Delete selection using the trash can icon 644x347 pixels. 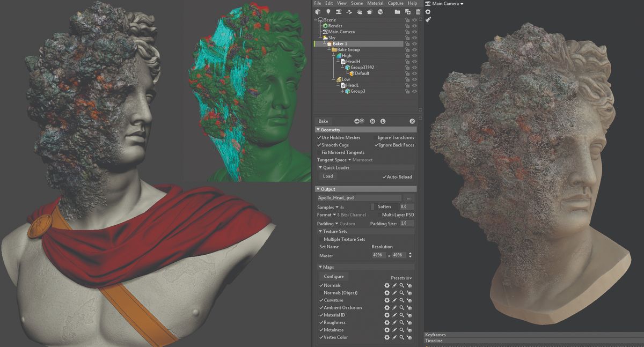[419, 11]
